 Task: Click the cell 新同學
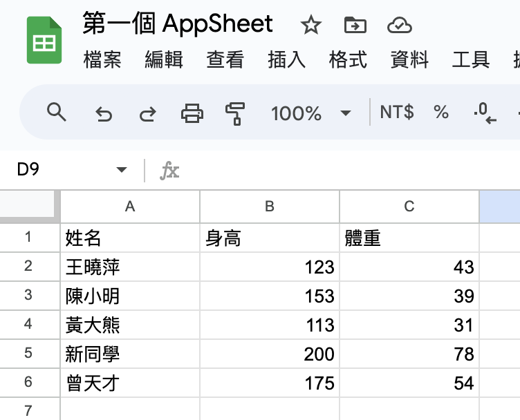click(130, 354)
